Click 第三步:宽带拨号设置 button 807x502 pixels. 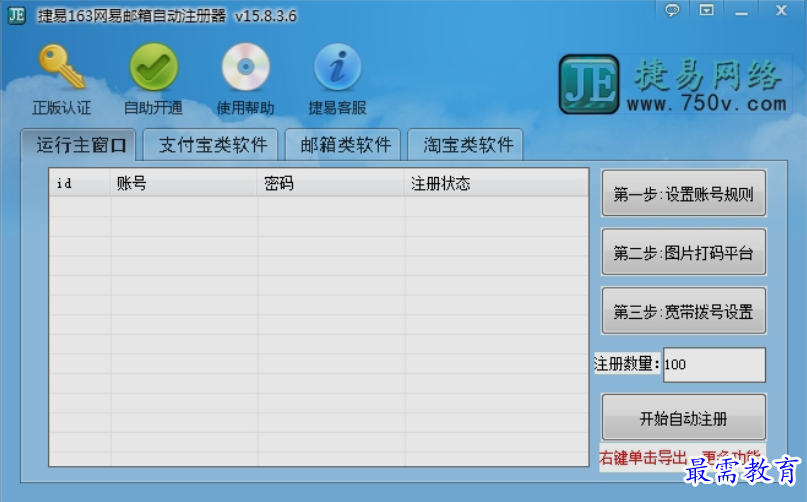(x=683, y=311)
